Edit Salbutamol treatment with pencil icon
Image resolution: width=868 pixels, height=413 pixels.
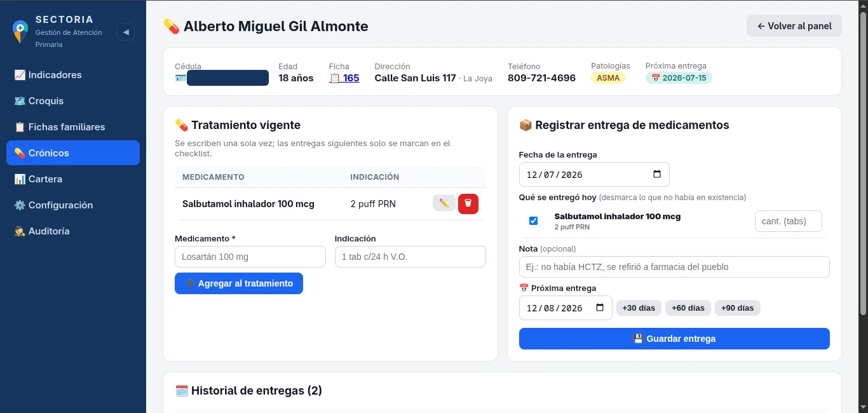tap(444, 203)
